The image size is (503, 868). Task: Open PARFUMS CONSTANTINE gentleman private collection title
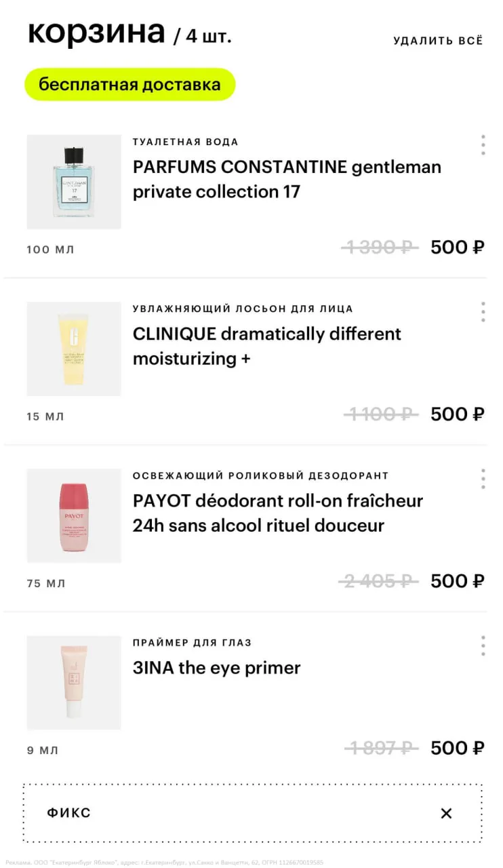click(287, 179)
